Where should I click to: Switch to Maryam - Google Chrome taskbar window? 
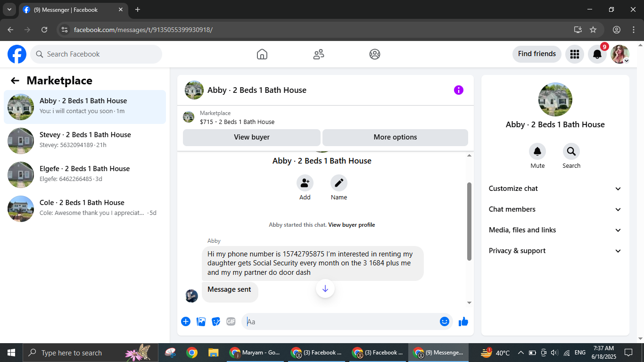point(255,353)
